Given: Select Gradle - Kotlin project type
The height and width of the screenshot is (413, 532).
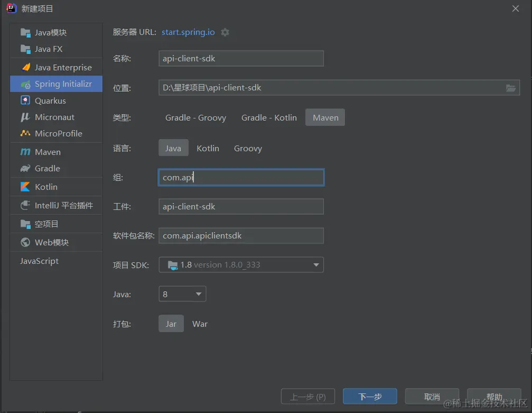Looking at the screenshot, I should (269, 117).
